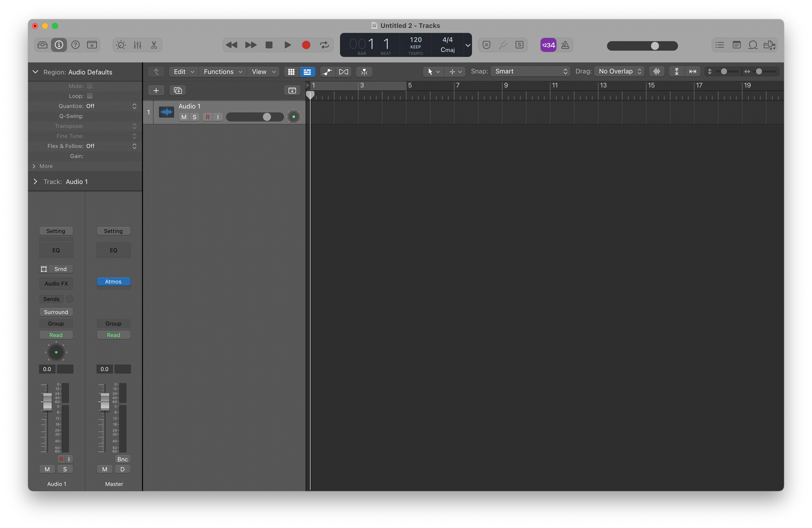Enable the Loop checkbox in Region inspector
Image resolution: width=812 pixels, height=528 pixels.
pos(90,96)
